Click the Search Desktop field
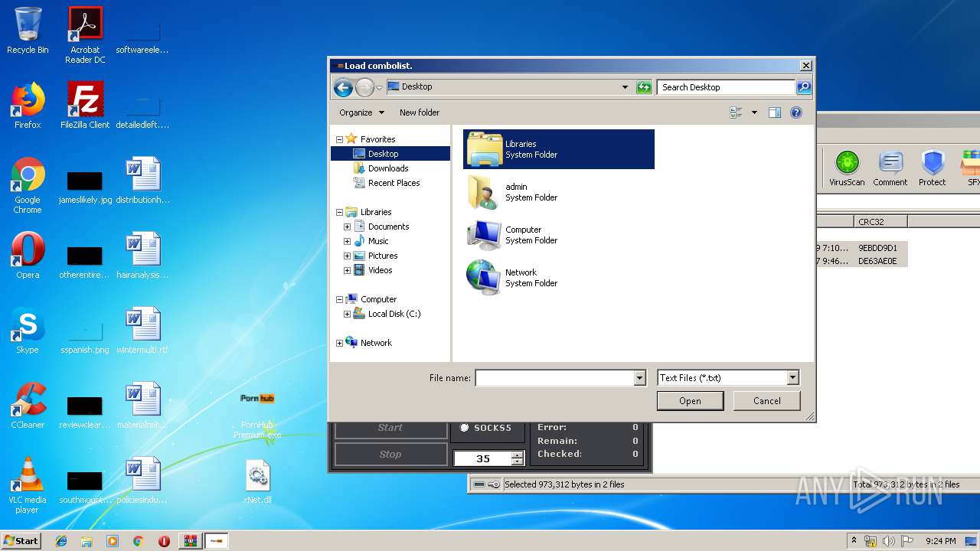Screen dimensions: 980x551 (x=726, y=87)
